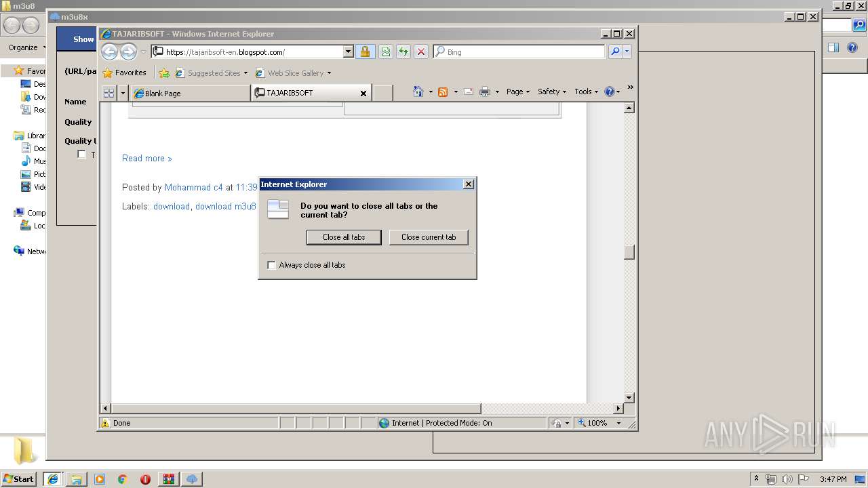Follow the Read more link
This screenshot has height=488, width=868.
click(x=146, y=159)
